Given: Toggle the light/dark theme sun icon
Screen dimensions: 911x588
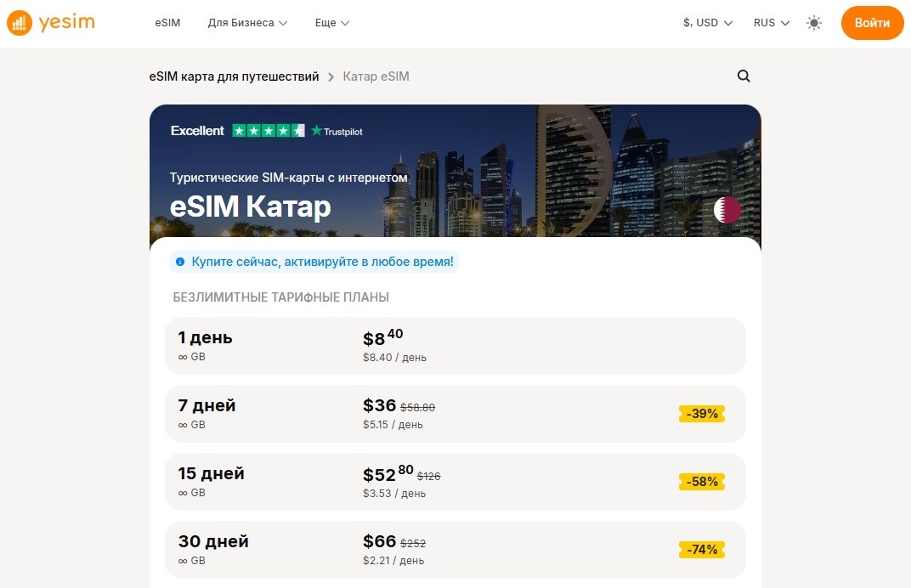Looking at the screenshot, I should pos(813,23).
